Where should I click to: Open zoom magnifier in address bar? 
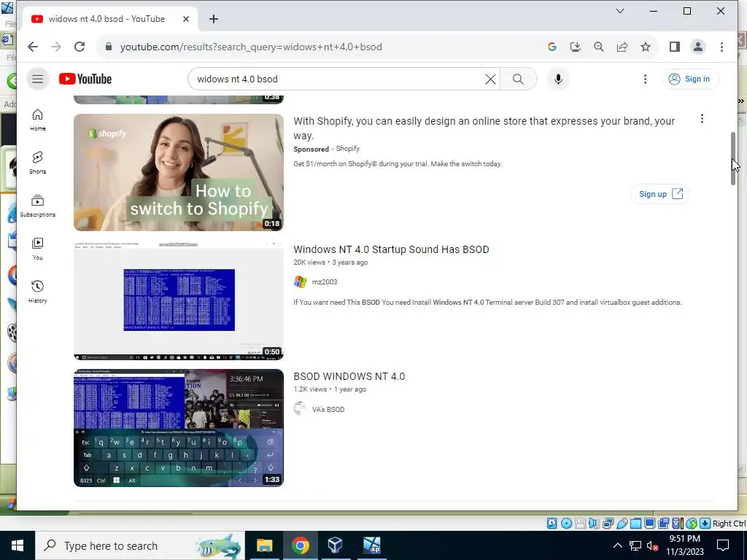[x=599, y=47]
